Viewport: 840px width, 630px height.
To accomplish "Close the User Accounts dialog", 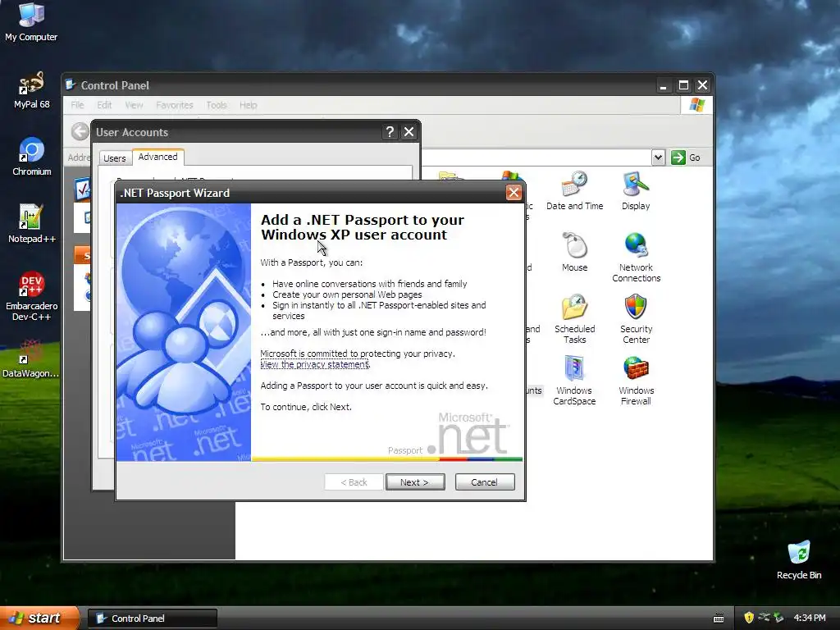I will click(409, 132).
